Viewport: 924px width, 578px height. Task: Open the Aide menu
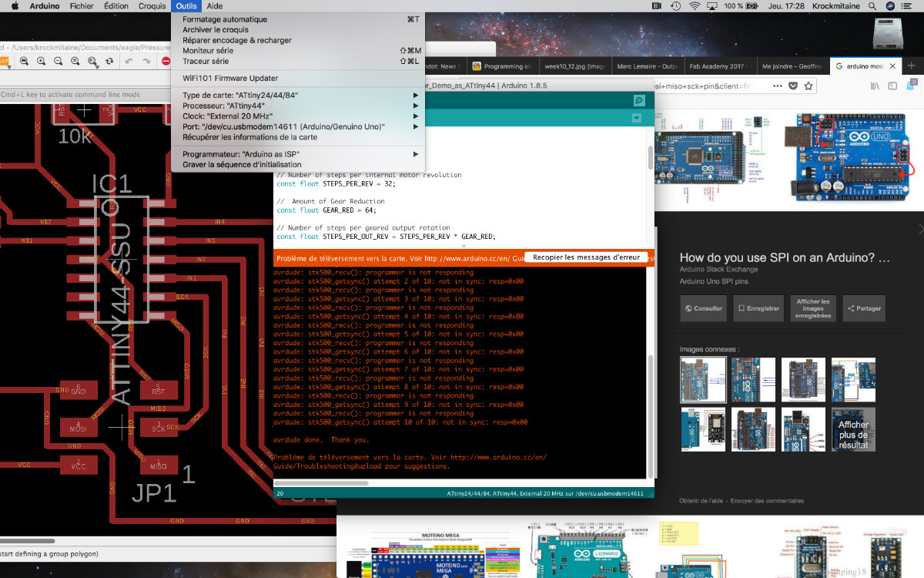pos(215,6)
